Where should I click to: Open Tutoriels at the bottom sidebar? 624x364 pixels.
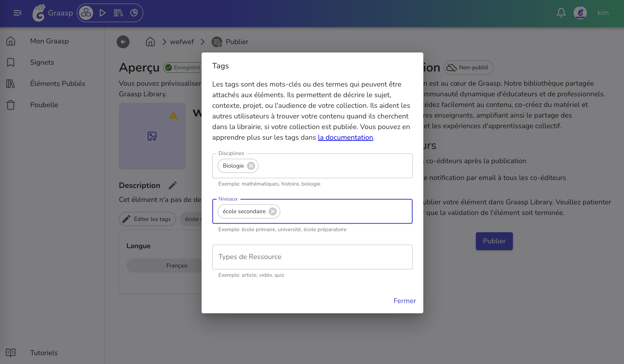(x=44, y=353)
